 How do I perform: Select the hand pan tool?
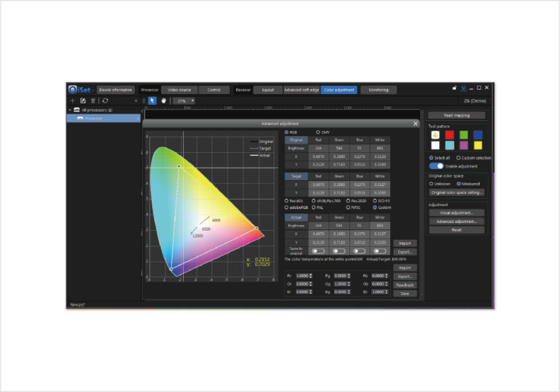[163, 101]
